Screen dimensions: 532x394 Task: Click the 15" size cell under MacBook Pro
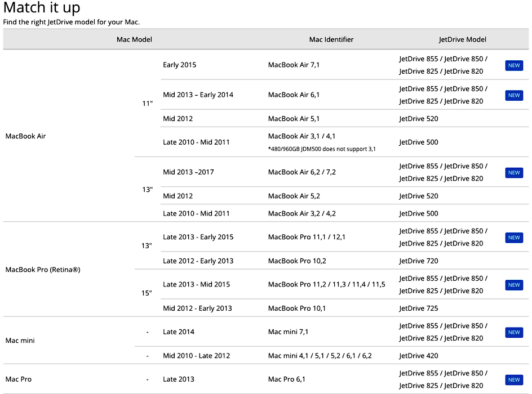[x=147, y=293]
